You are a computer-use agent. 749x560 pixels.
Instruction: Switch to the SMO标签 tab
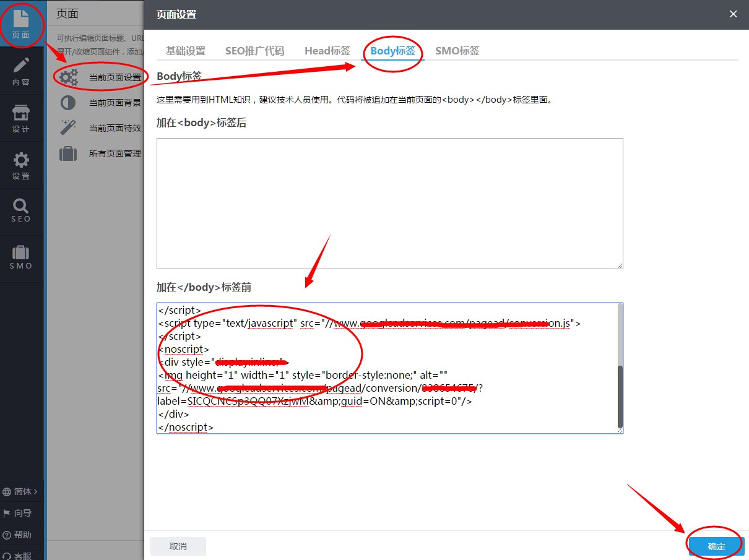coord(457,51)
